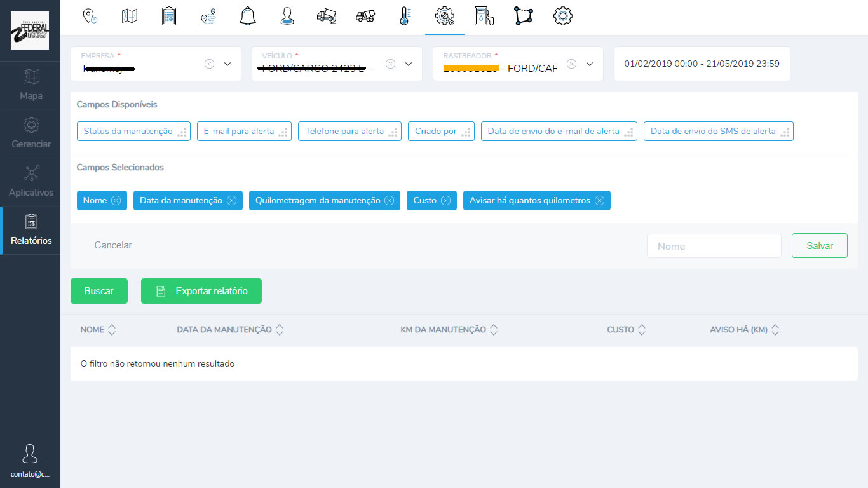The width and height of the screenshot is (868, 488).
Task: Open the thermometer temperature report
Action: pyautogui.click(x=405, y=17)
